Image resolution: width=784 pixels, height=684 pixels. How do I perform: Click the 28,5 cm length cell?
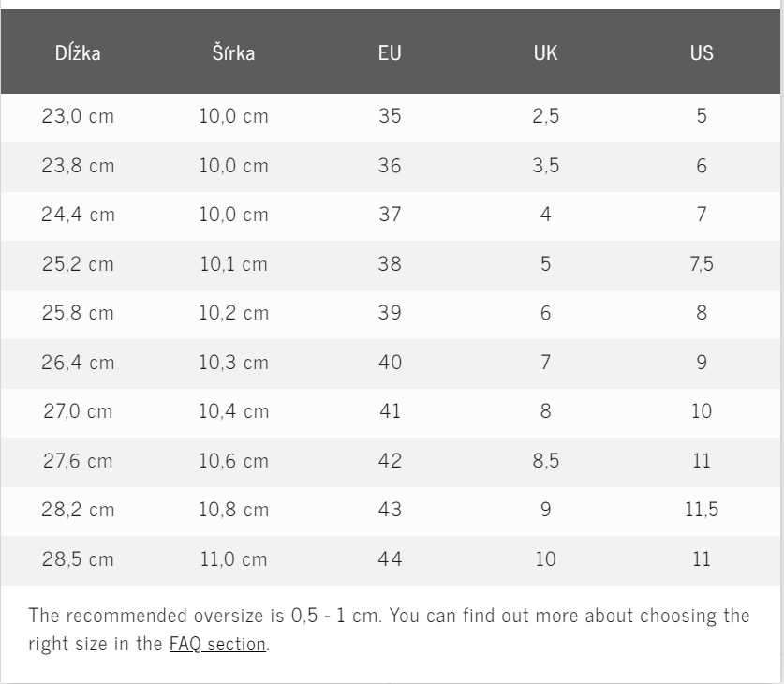[x=78, y=559]
